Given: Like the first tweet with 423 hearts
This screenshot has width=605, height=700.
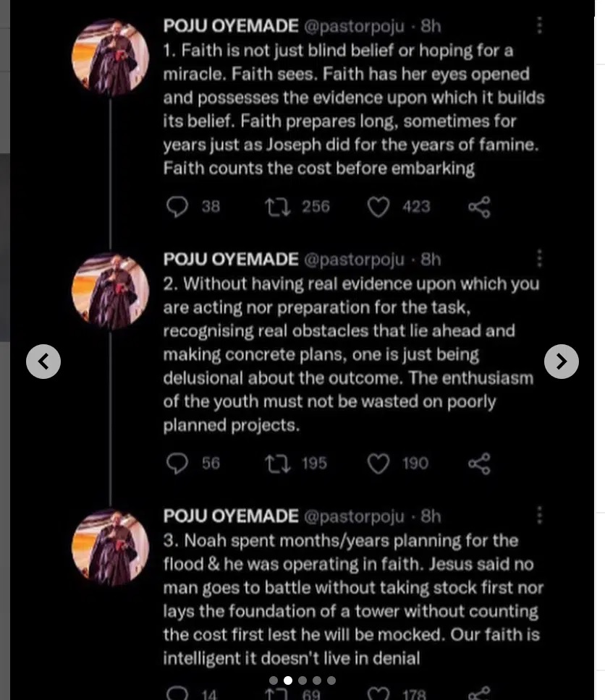Looking at the screenshot, I should tap(378, 207).
